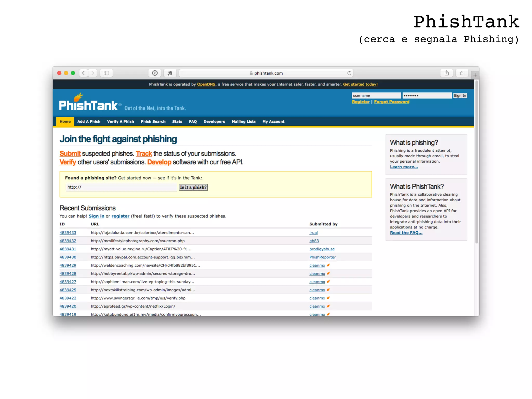
Task: Click the mcslifestylephotography.com URL text
Action: coord(138,241)
